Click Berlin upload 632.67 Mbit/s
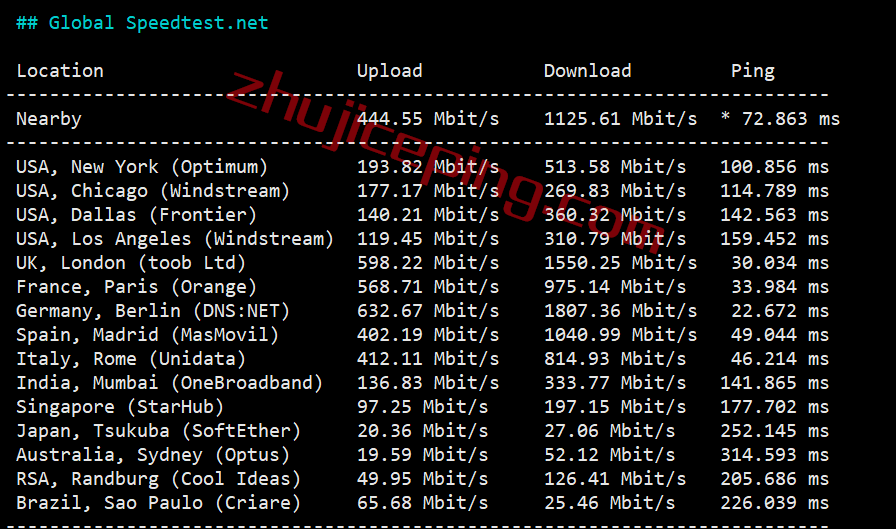This screenshot has height=529, width=896. 428,311
